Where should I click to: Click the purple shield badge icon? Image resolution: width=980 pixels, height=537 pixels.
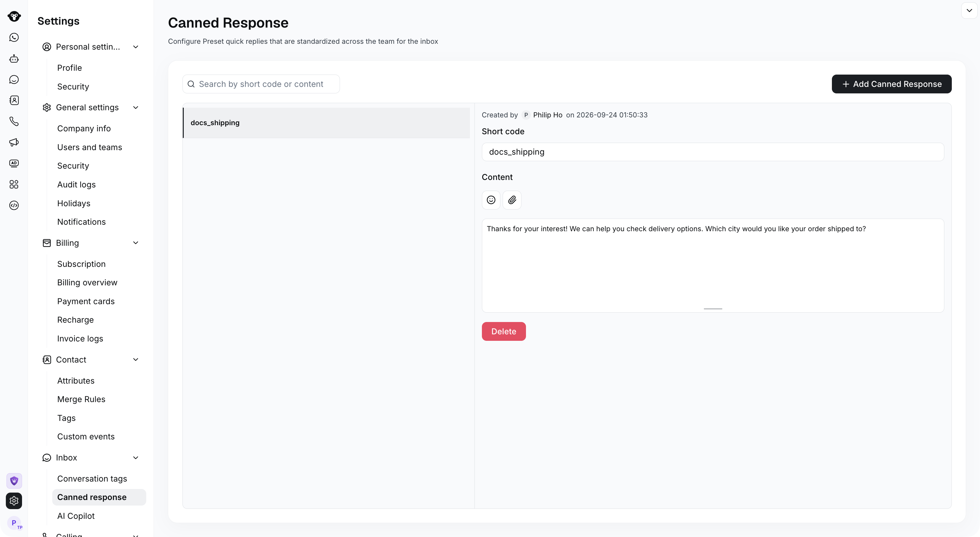14,481
